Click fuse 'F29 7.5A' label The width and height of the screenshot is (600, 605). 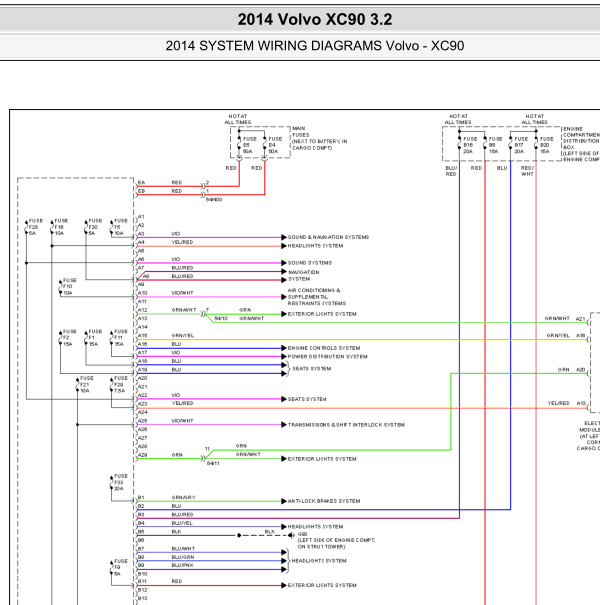point(120,384)
